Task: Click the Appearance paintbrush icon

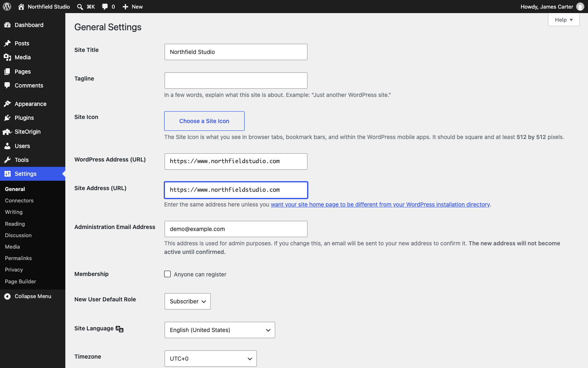Action: point(7,104)
